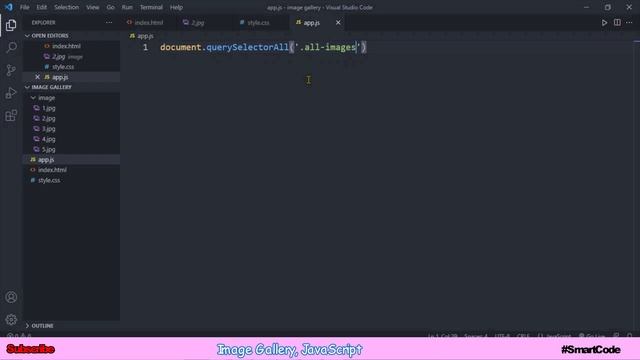Select style.css in Open Editors
This screenshot has width=640, height=360.
click(63, 67)
